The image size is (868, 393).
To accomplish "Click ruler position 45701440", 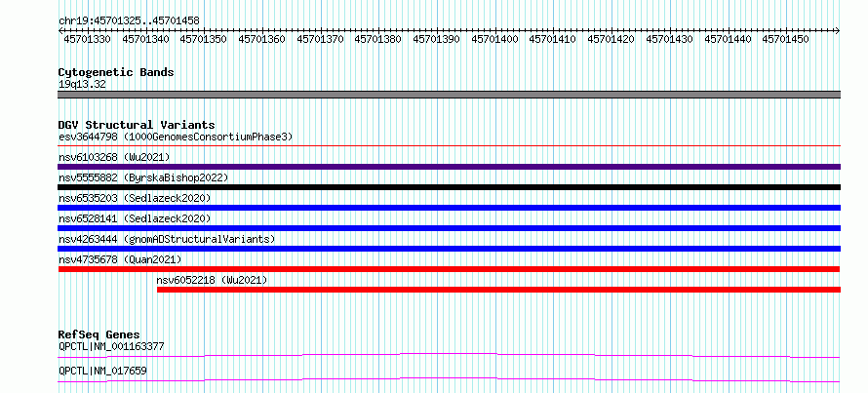I will point(728,39).
